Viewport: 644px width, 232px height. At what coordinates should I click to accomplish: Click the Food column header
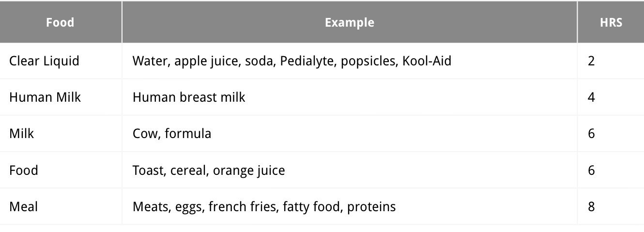click(61, 22)
